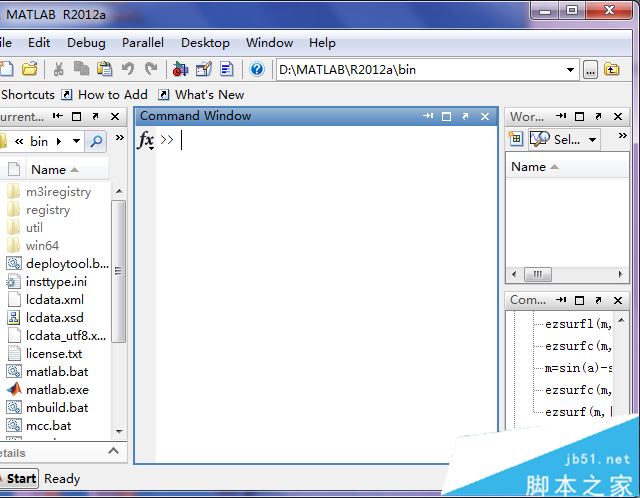Search files with the magnifier icon
640x498 pixels.
coord(96,141)
